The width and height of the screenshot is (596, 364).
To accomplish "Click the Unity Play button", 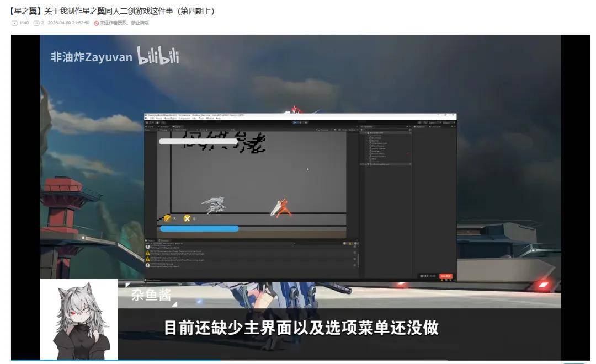I will click(295, 122).
